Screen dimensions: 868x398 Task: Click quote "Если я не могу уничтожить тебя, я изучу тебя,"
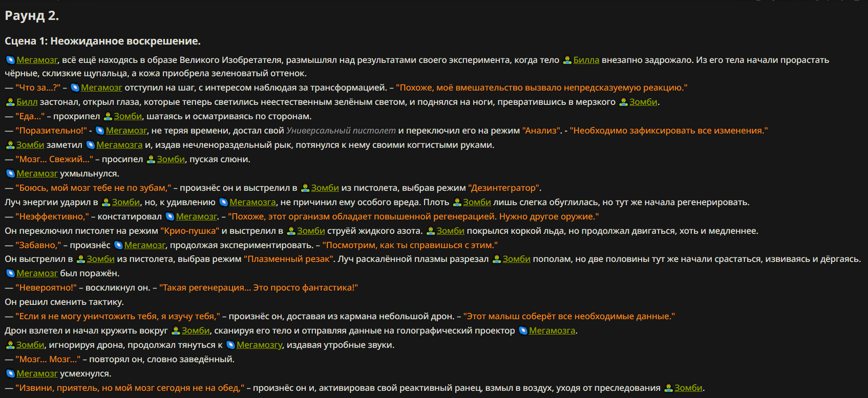118,316
